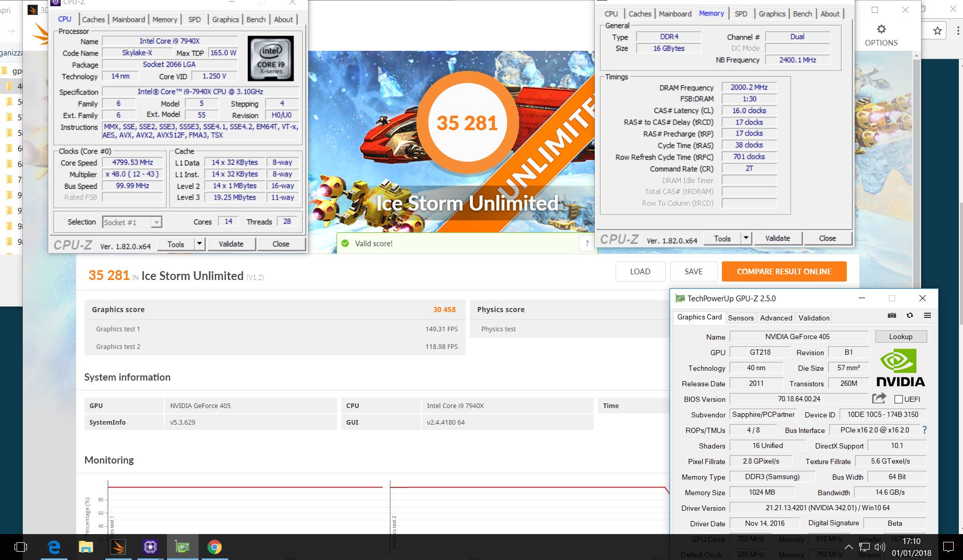This screenshot has width=963, height=560.
Task: Launch Microsoft Edge from taskbar
Action: (54, 547)
